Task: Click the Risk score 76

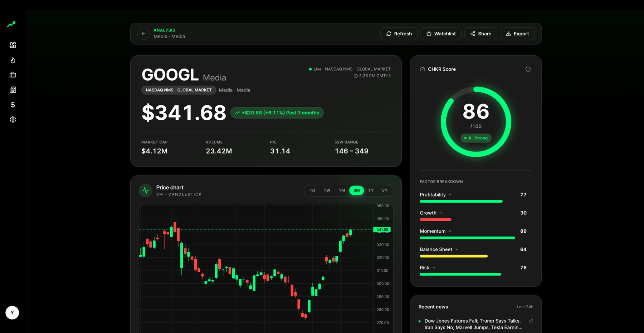Action: pos(523,268)
